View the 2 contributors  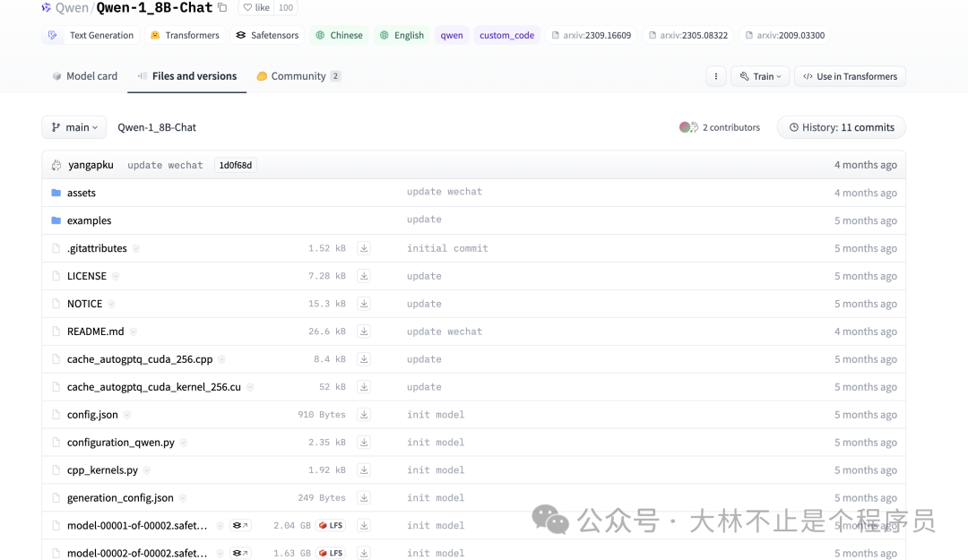(x=719, y=127)
